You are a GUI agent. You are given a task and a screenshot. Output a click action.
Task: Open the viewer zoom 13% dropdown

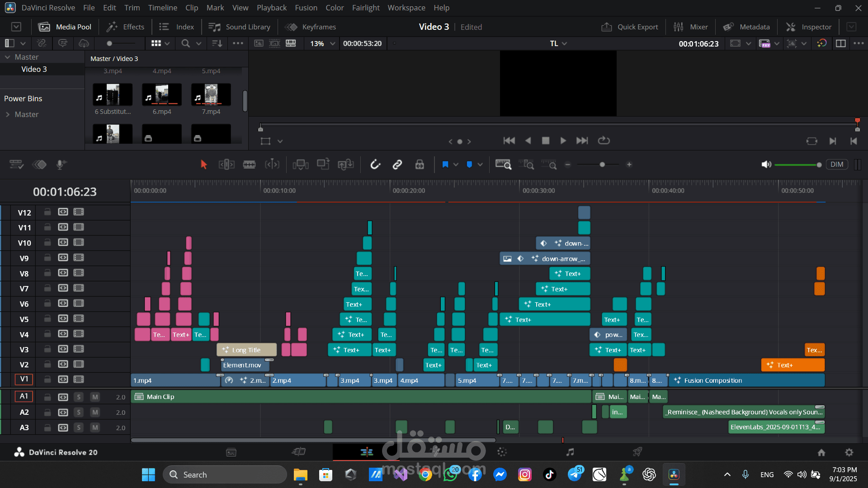point(322,43)
